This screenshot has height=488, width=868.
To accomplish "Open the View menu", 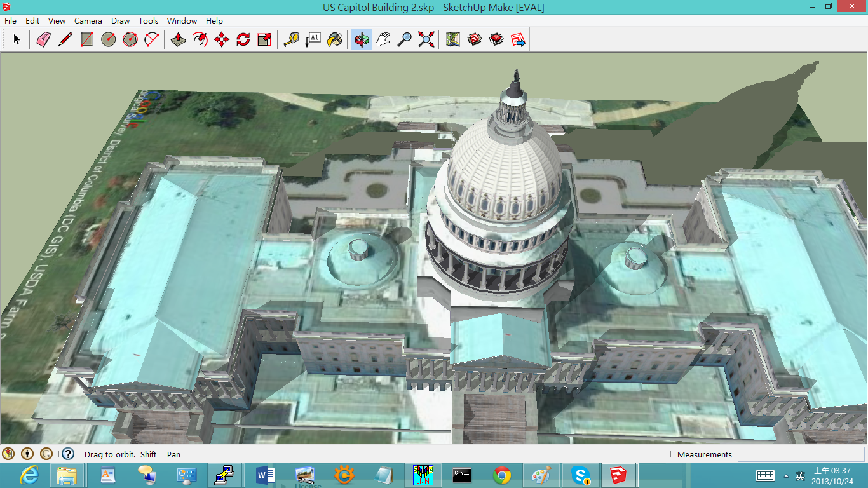I will point(57,21).
